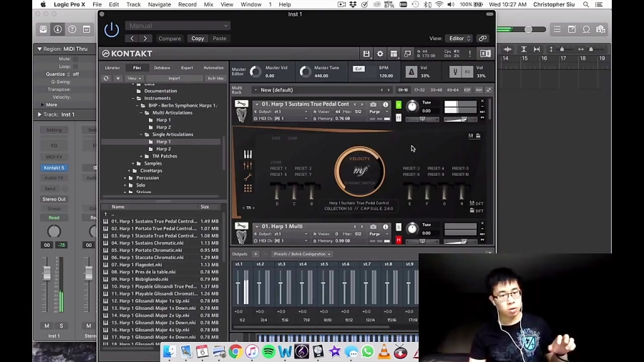Toggle Solo on Inst 1 channel strip
Image resolution: width=644 pixels, height=362 pixels.
(62, 326)
